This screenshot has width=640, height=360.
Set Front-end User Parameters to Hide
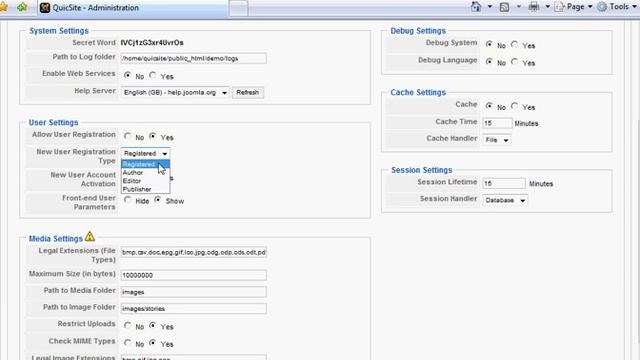tap(128, 200)
